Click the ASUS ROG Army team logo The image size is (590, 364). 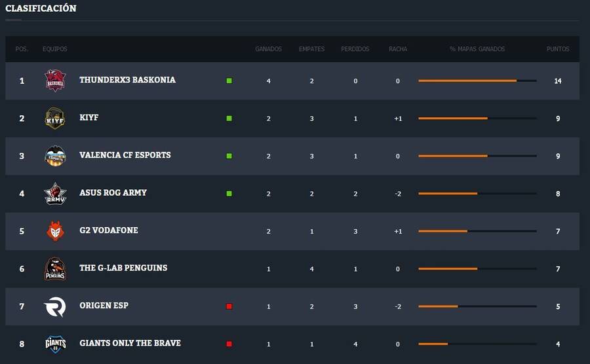[55, 194]
